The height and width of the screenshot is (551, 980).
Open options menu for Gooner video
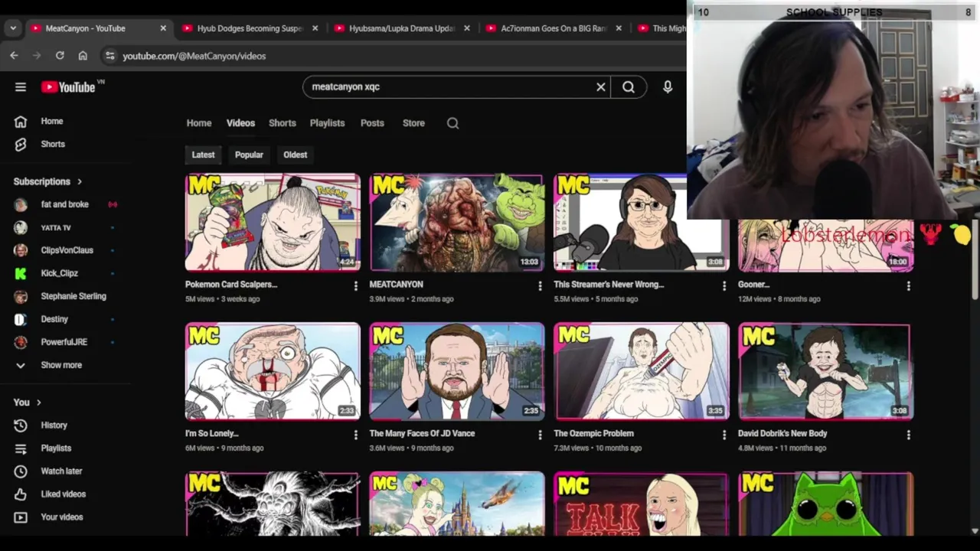tap(909, 285)
